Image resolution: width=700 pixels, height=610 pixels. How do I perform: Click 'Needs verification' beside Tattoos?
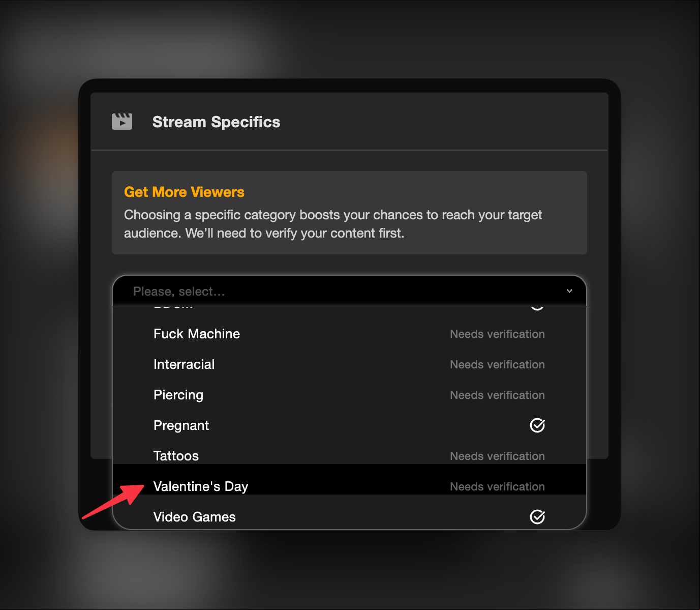497,456
